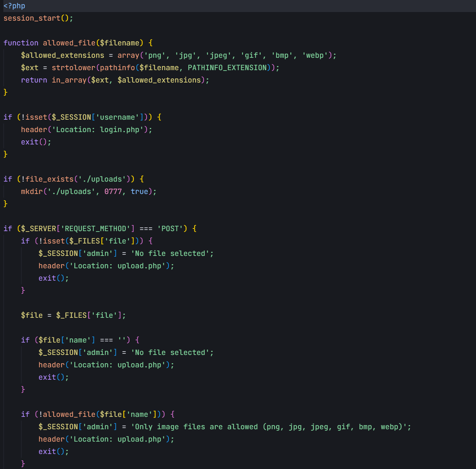Click '!isset($_FILES['file'])' condition

[89, 241]
